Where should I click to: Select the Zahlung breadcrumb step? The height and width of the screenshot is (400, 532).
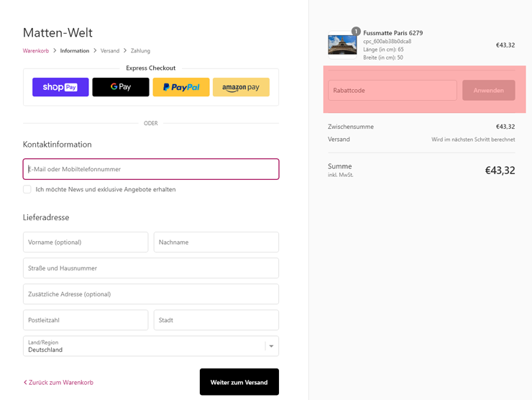[140, 50]
